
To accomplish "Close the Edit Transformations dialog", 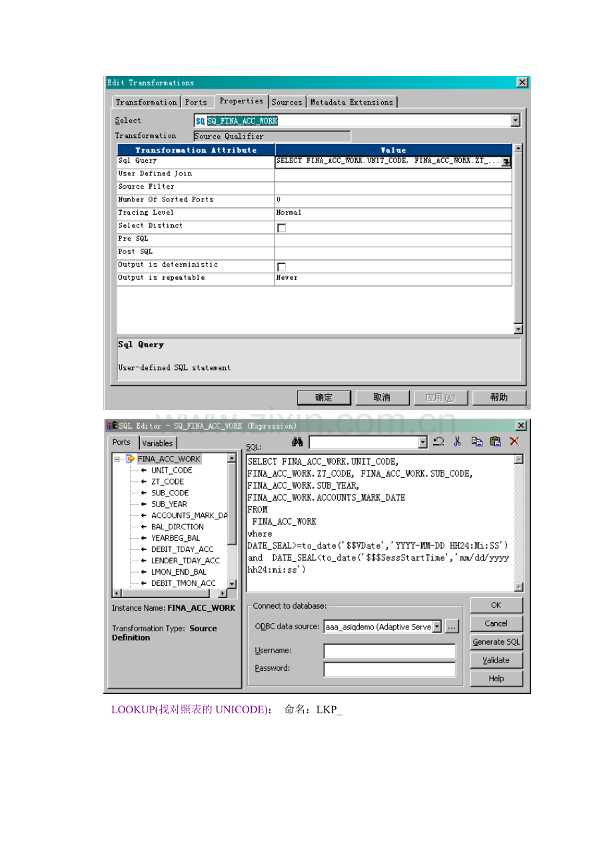I will click(x=522, y=83).
